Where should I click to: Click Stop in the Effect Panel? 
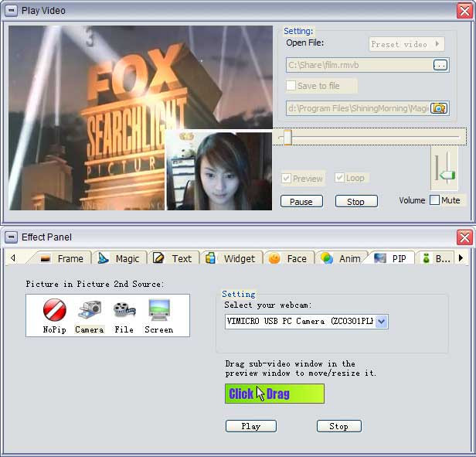[x=338, y=426]
